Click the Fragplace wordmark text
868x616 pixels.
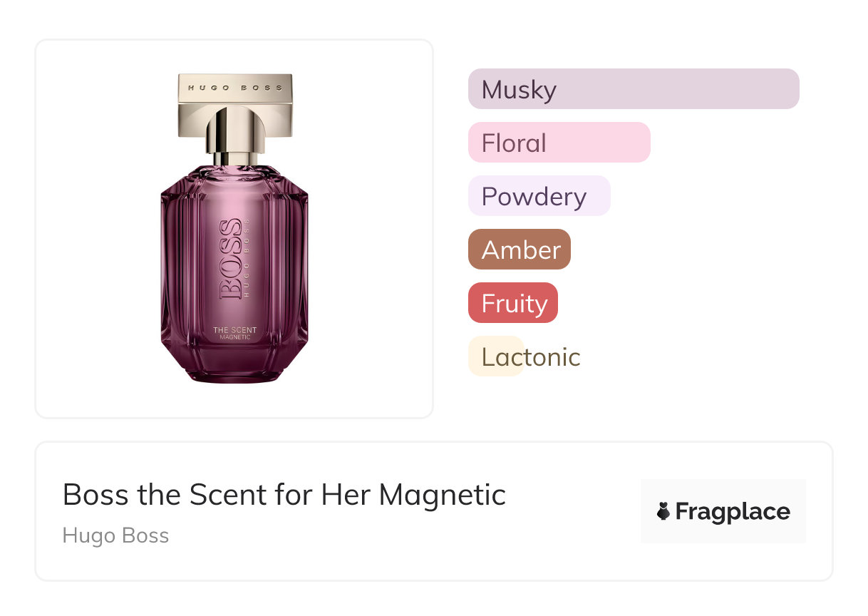733,511
